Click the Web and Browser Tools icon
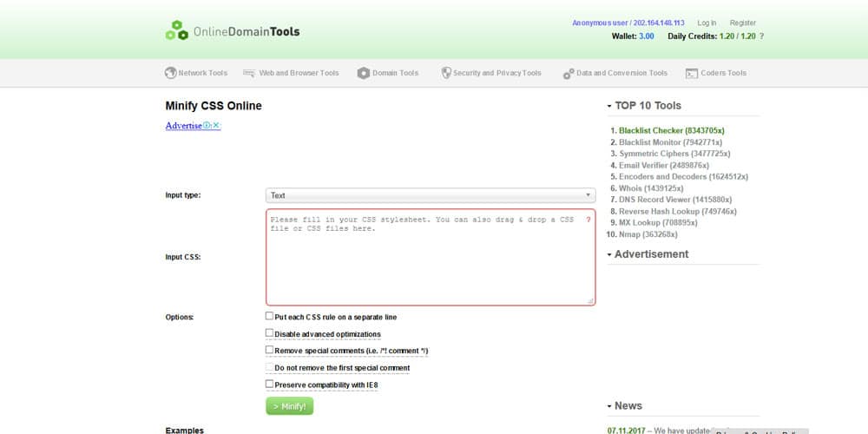 point(249,73)
